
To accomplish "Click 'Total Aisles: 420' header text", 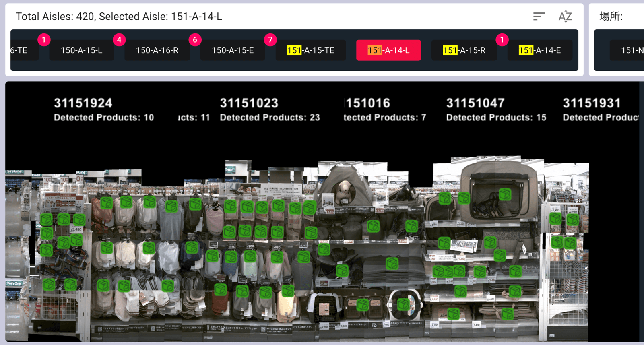I will click(x=54, y=17).
